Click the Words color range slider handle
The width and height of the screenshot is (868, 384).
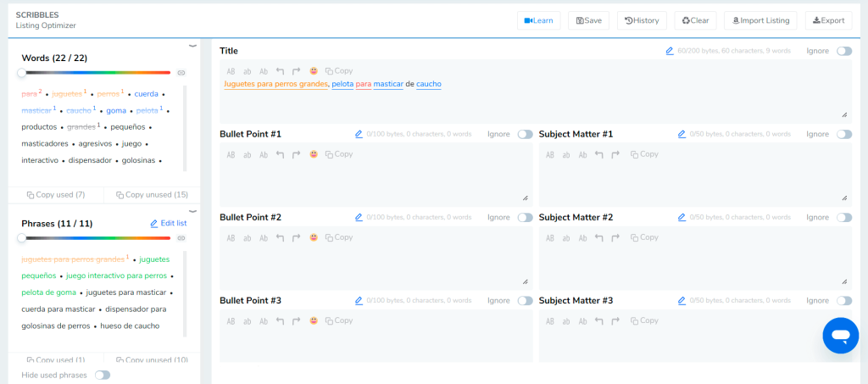tap(21, 73)
